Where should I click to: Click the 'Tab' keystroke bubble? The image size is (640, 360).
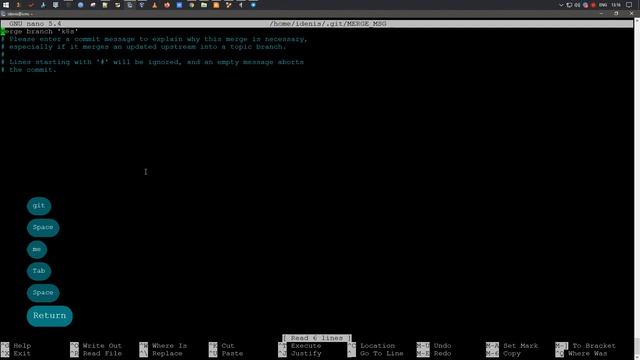(x=39, y=271)
